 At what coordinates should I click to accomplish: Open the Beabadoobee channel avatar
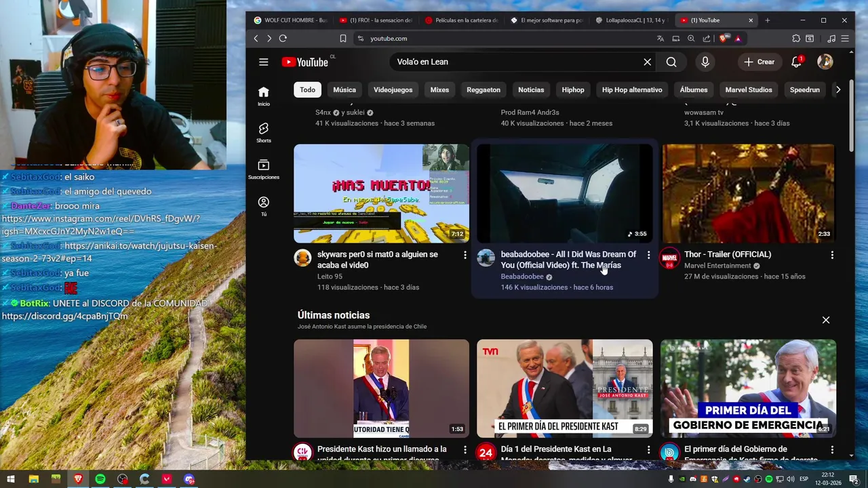486,258
